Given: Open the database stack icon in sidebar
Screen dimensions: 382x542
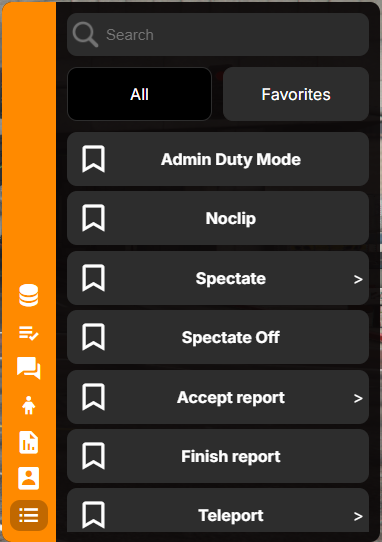Looking at the screenshot, I should pos(29,295).
